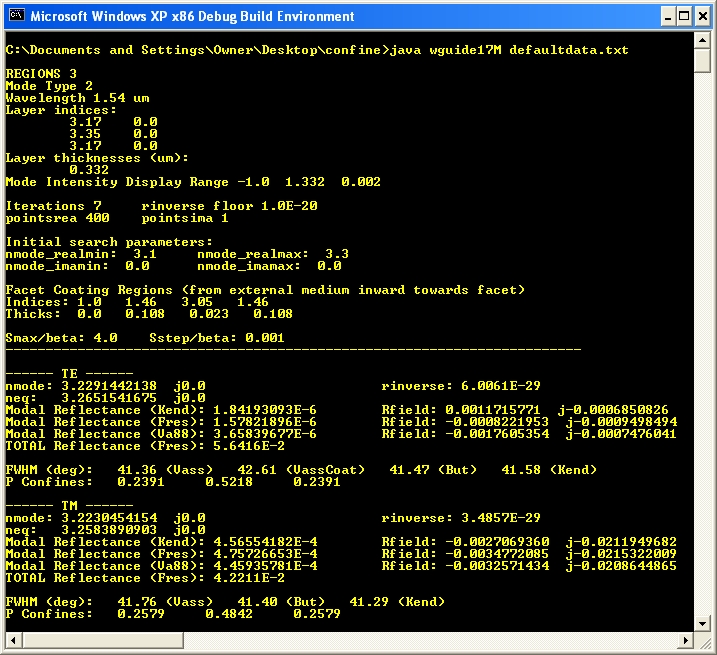Open the console system menu icon
The image size is (717, 655).
click(15, 16)
